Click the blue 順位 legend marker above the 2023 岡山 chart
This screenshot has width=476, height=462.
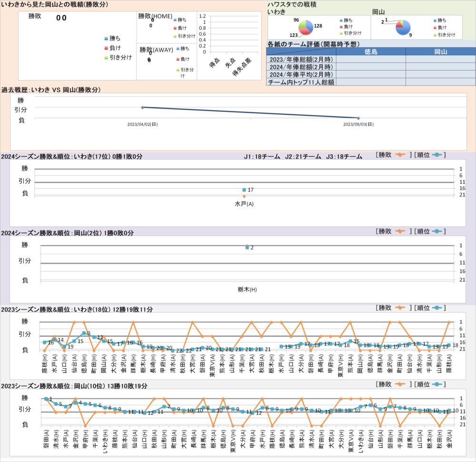[x=437, y=384]
